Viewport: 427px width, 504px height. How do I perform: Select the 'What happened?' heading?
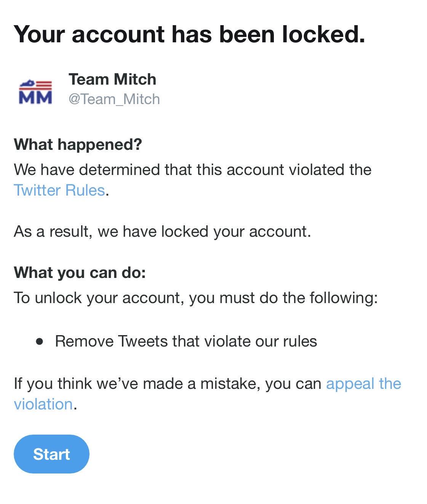pos(78,144)
